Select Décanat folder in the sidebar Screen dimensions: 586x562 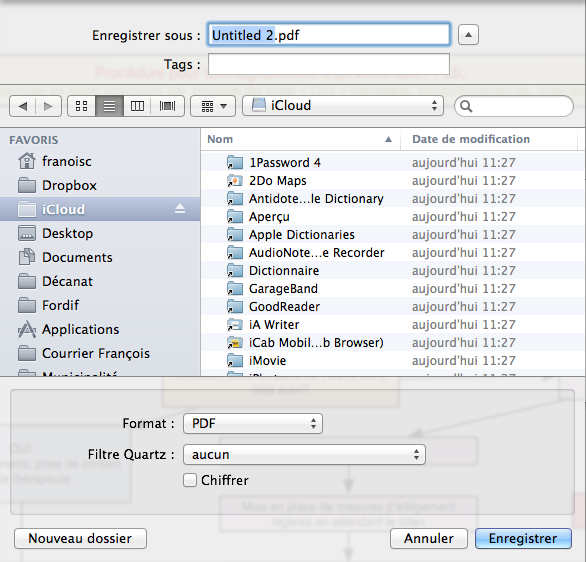100,281
